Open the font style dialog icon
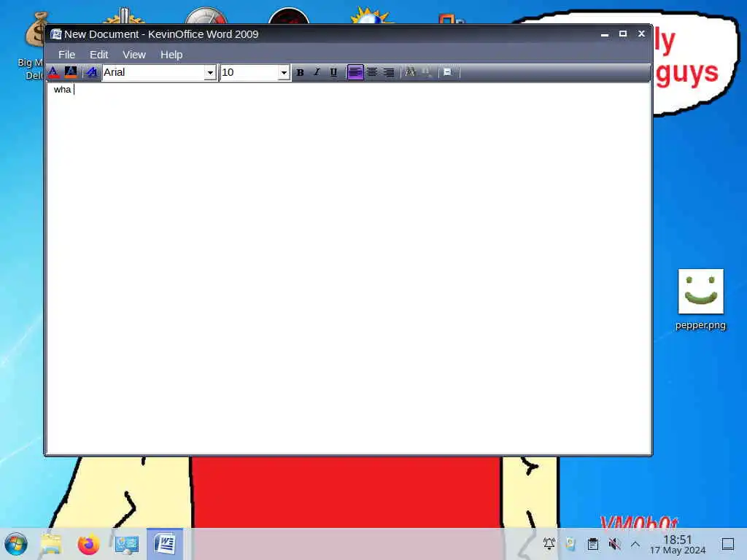The width and height of the screenshot is (747, 560). 92,72
